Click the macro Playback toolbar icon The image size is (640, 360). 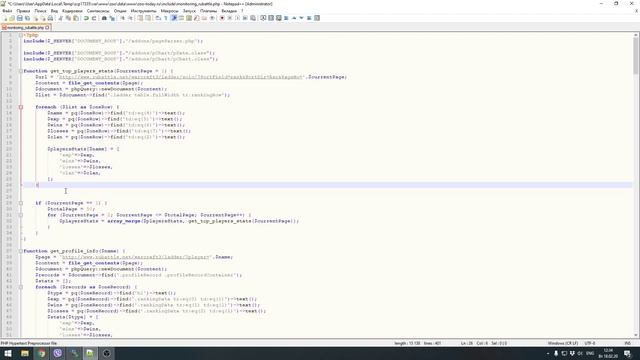click(x=237, y=18)
